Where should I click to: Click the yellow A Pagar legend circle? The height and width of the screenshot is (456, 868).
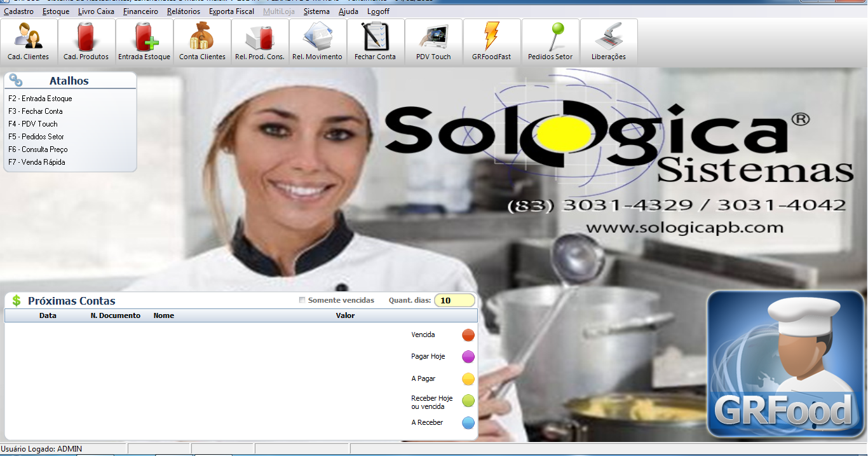468,379
